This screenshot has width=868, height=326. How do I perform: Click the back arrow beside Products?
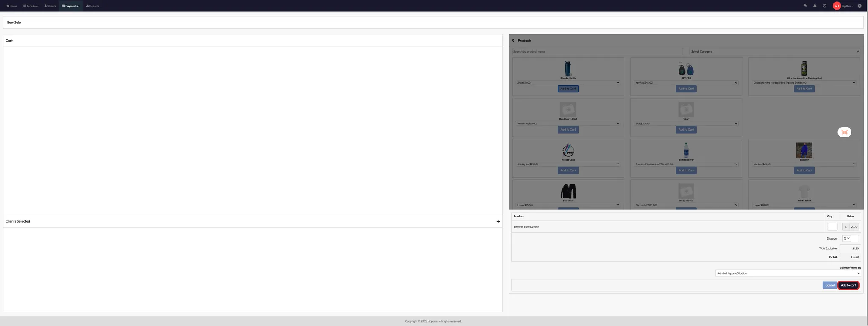tap(513, 41)
